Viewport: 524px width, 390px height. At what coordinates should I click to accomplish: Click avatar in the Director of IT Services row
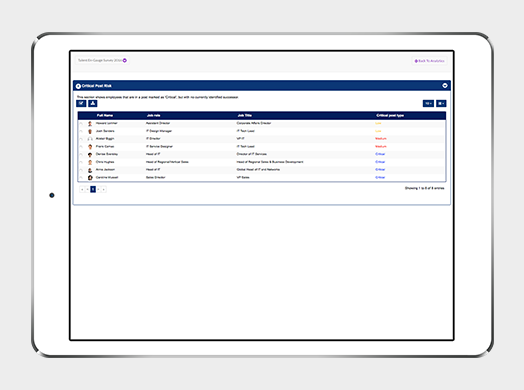(x=90, y=154)
